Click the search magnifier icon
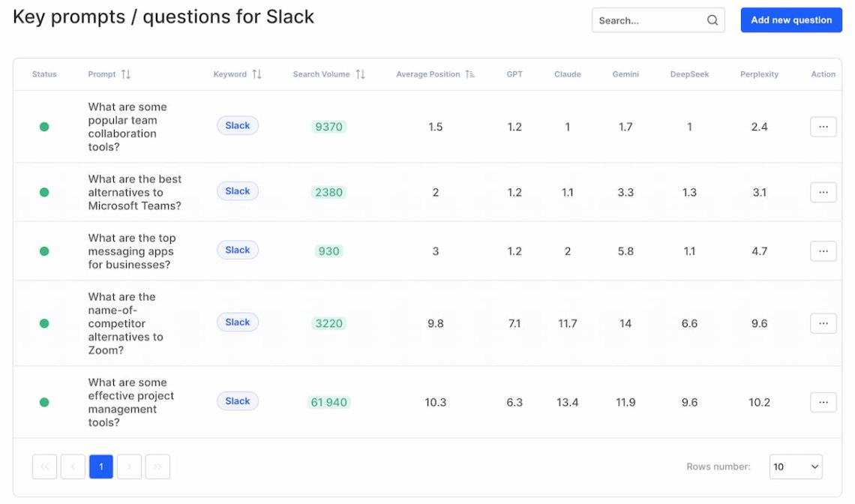Viewport: 855px width, 504px height. pos(712,20)
